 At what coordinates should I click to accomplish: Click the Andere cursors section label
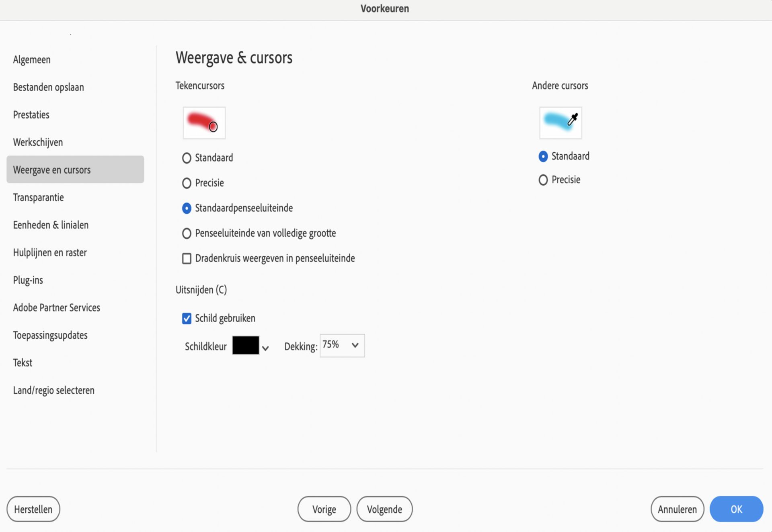click(x=560, y=86)
